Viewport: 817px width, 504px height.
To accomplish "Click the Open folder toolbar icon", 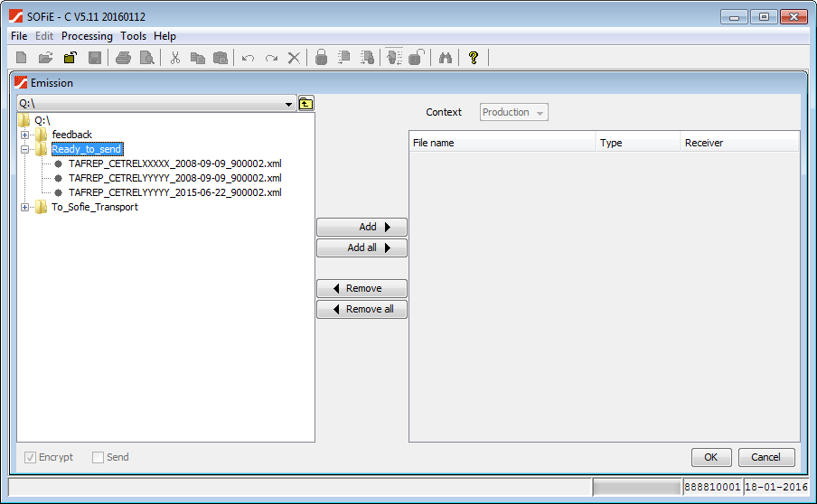I will 45,58.
